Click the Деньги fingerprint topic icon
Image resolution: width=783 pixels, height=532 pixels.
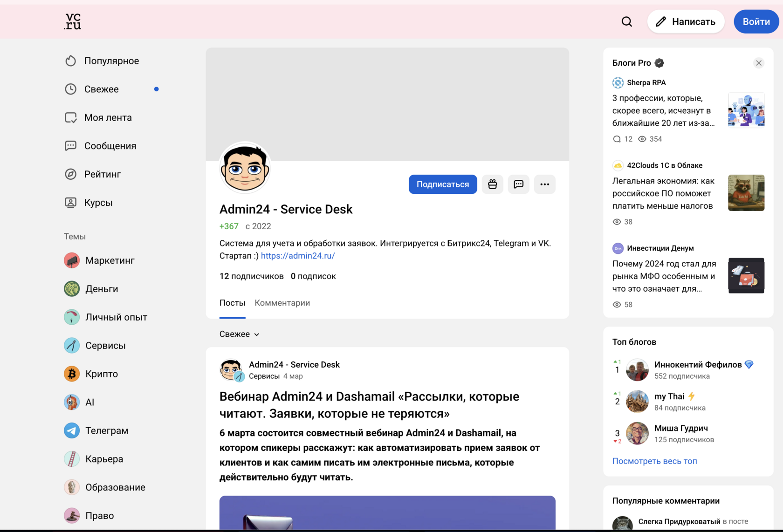pyautogui.click(x=72, y=289)
